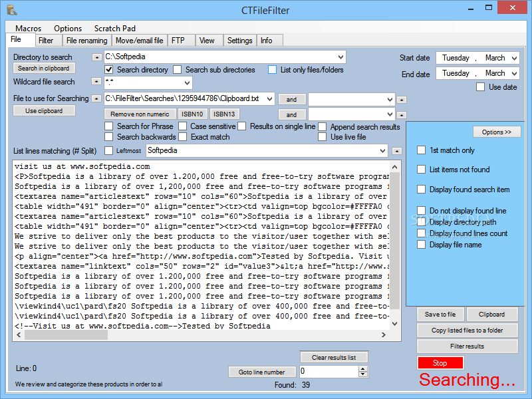
Task: Click small button right of first 'and' combo box
Action: pyautogui.click(x=402, y=100)
